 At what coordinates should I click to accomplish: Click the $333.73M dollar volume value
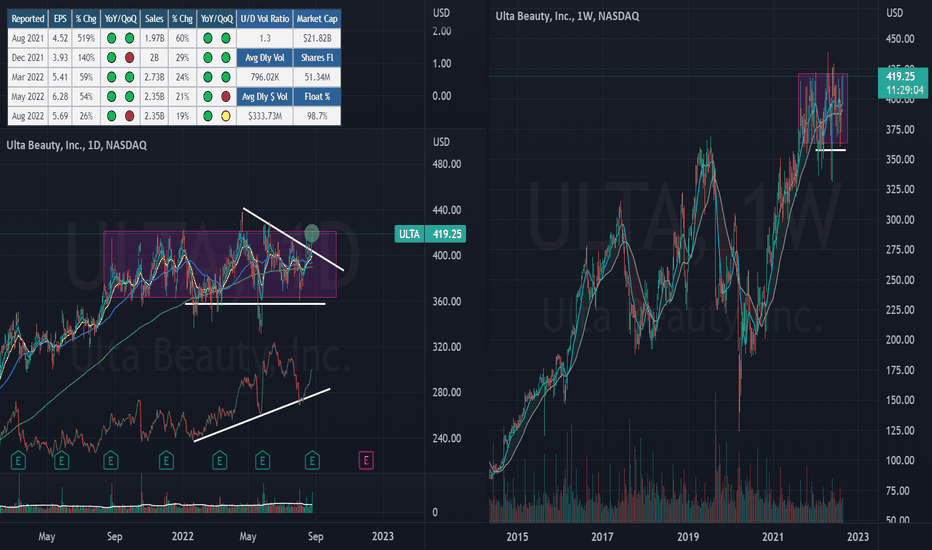pos(265,116)
